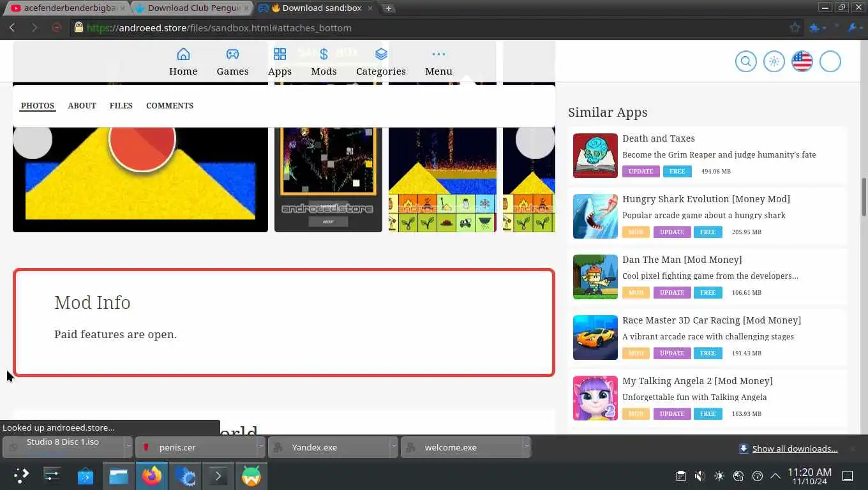Click the padlock site security icon
The width and height of the screenshot is (868, 490).
click(x=79, y=27)
